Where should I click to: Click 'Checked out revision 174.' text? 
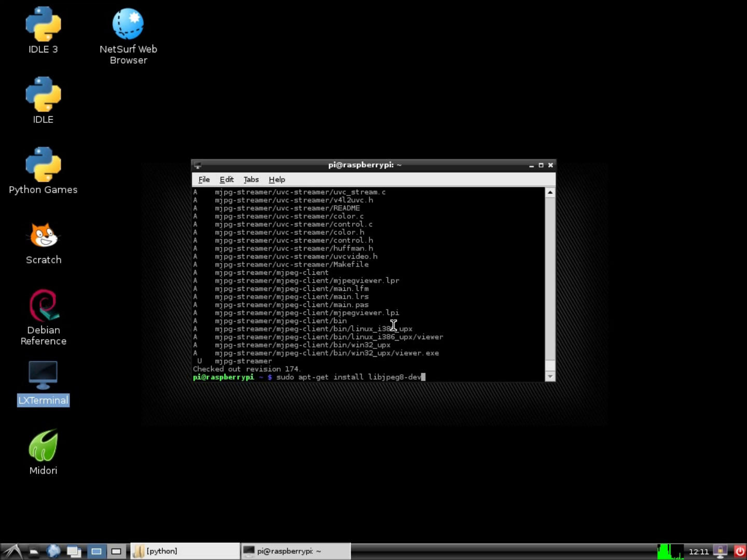246,369
